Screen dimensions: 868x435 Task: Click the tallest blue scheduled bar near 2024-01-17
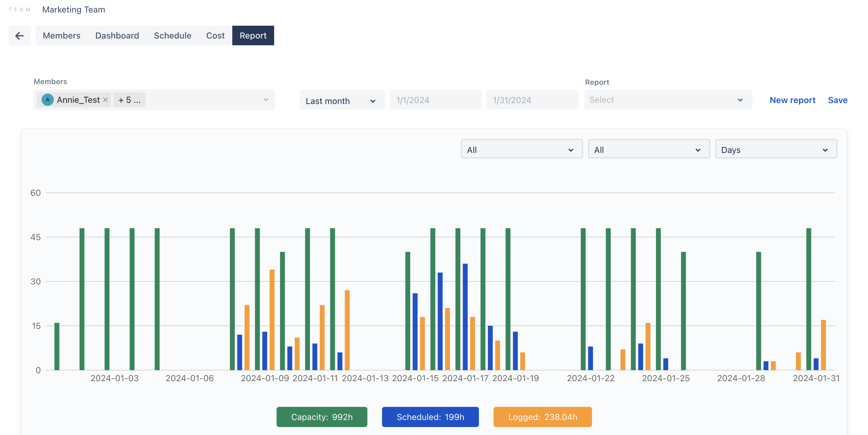point(465,317)
